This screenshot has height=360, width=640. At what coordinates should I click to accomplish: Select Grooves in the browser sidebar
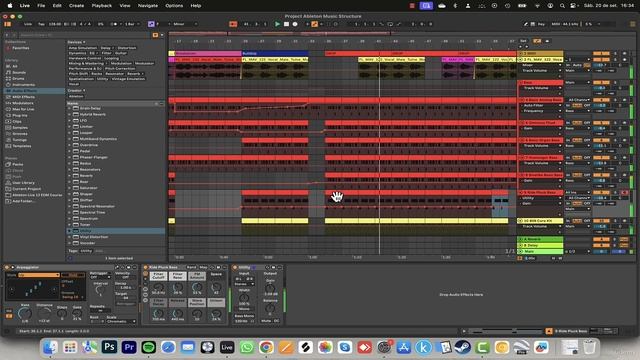coord(20,133)
